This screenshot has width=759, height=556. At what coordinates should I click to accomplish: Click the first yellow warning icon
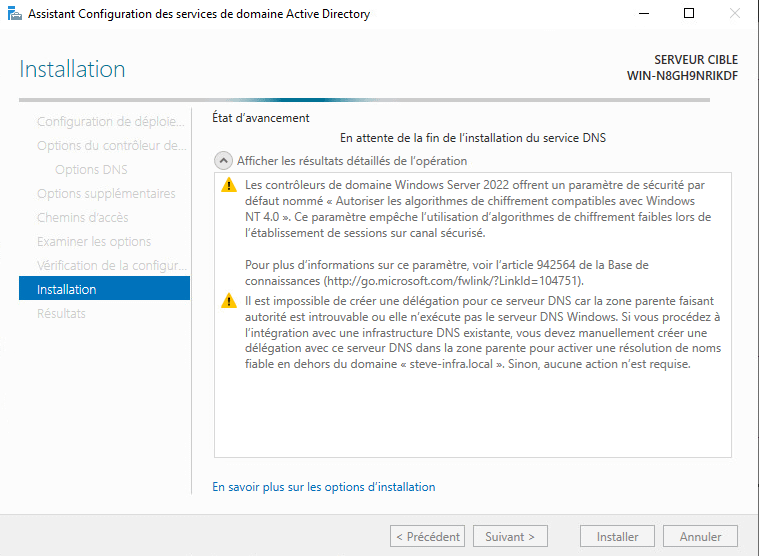pyautogui.click(x=229, y=185)
